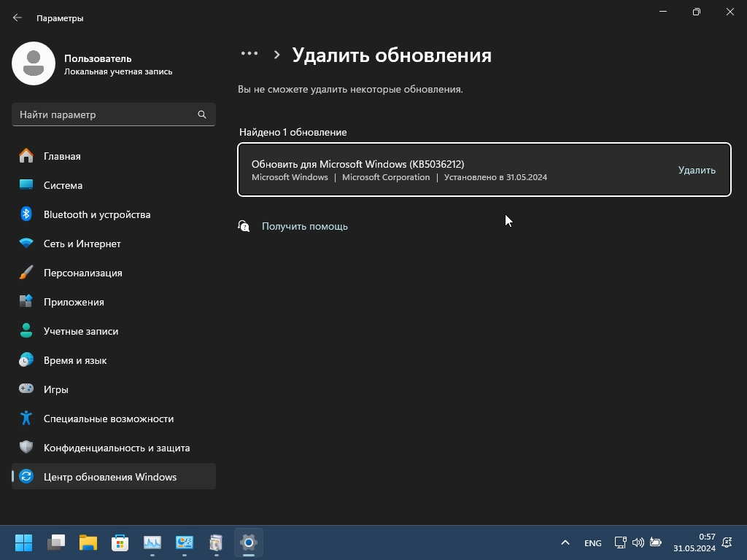Click the Установлено в 31.05.2024 text
The height and width of the screenshot is (560, 747).
tap(495, 177)
